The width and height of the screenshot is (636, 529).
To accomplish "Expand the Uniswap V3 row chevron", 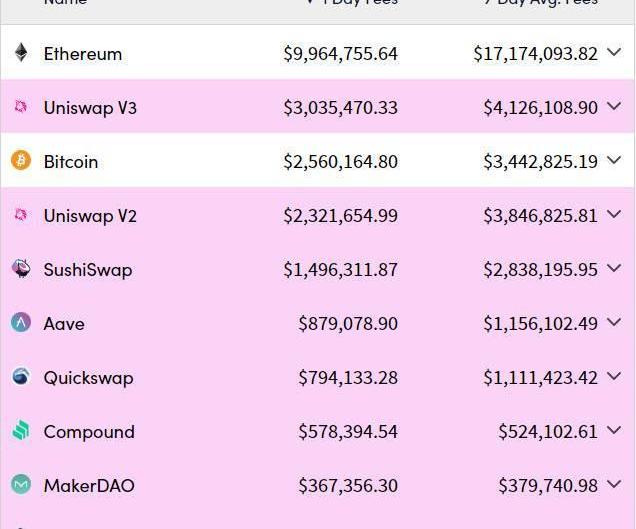I will [614, 106].
